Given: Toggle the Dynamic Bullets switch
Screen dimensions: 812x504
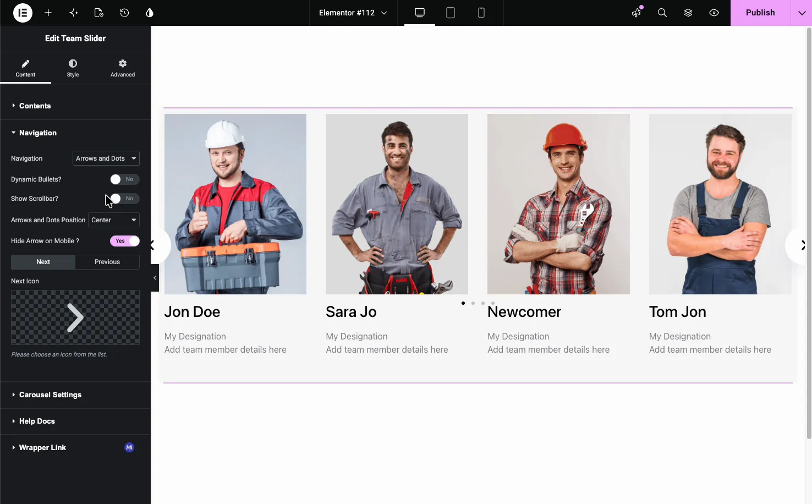Looking at the screenshot, I should pyautogui.click(x=124, y=179).
